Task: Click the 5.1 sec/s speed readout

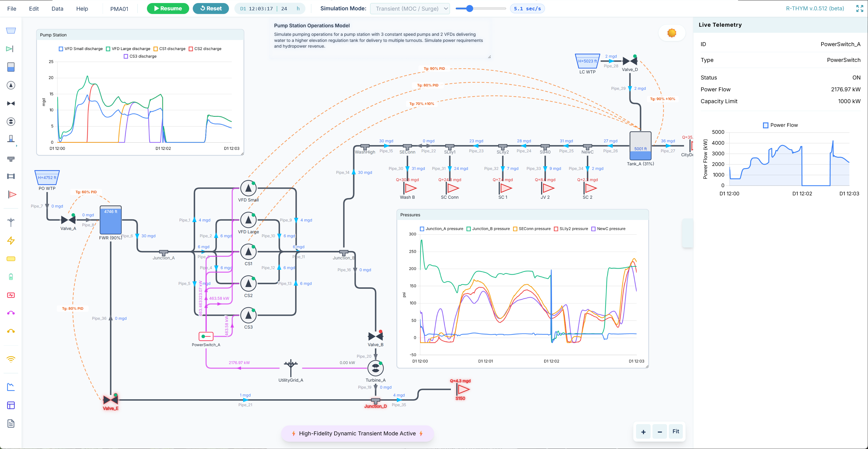Action: click(x=527, y=9)
